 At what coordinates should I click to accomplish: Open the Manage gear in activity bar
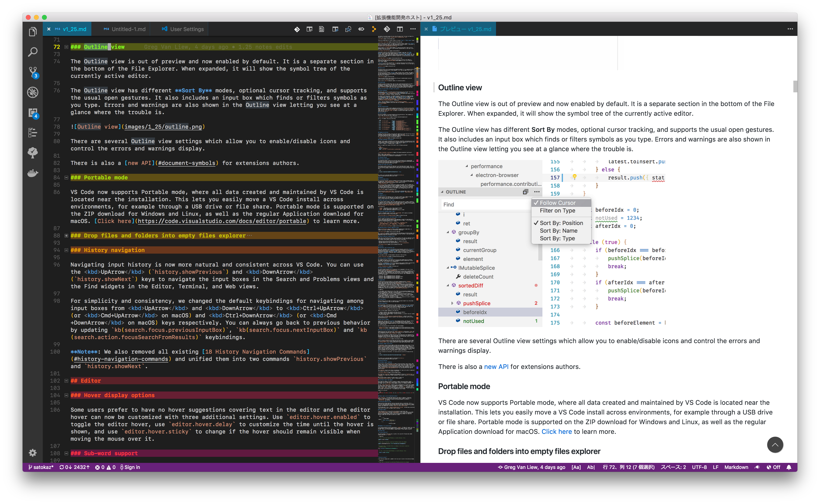[x=32, y=453]
